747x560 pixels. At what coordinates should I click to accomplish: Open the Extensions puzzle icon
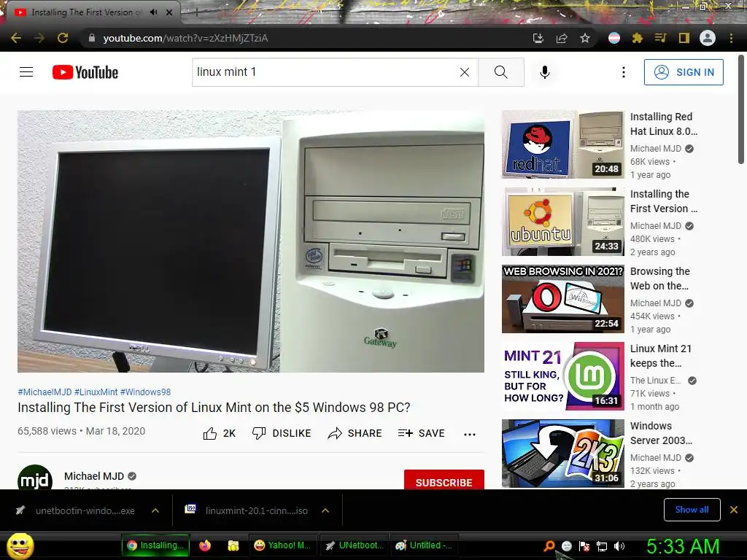pos(638,38)
